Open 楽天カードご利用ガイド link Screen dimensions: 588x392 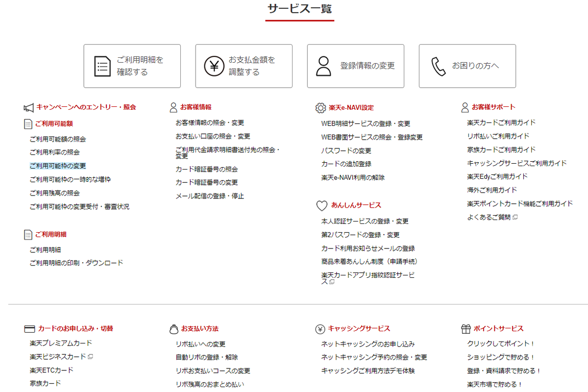(501, 122)
